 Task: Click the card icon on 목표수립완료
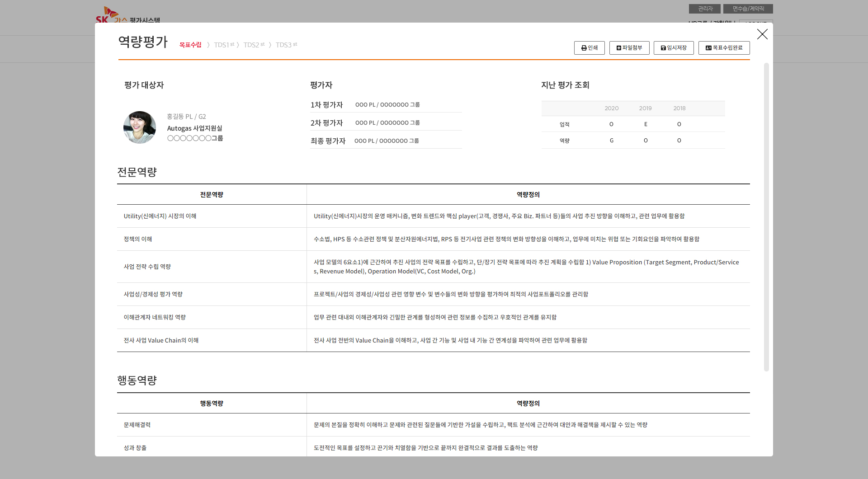(x=708, y=48)
